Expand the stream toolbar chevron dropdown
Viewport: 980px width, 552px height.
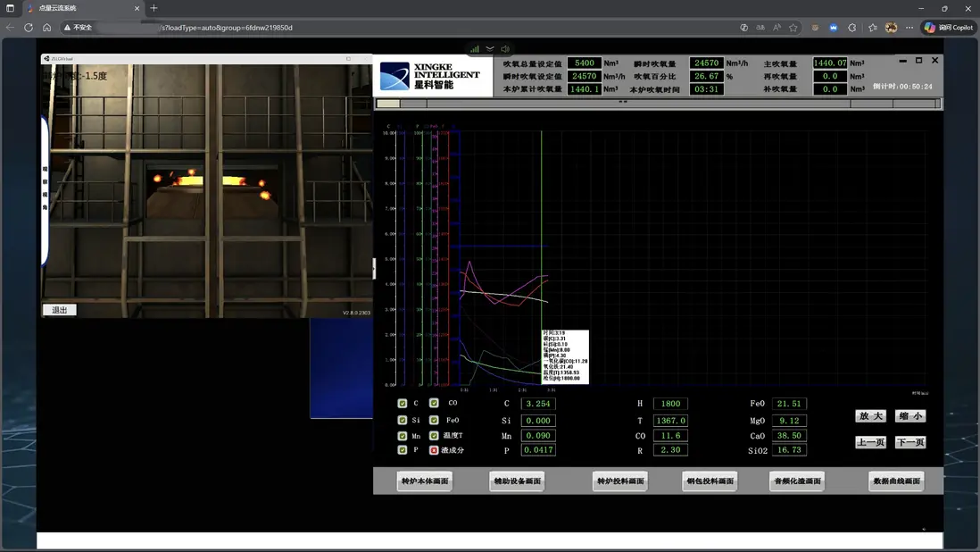(490, 49)
